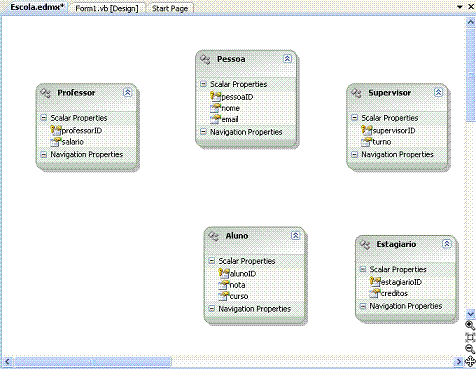Select the professorID property text
This screenshot has height=369, width=476.
(82, 131)
